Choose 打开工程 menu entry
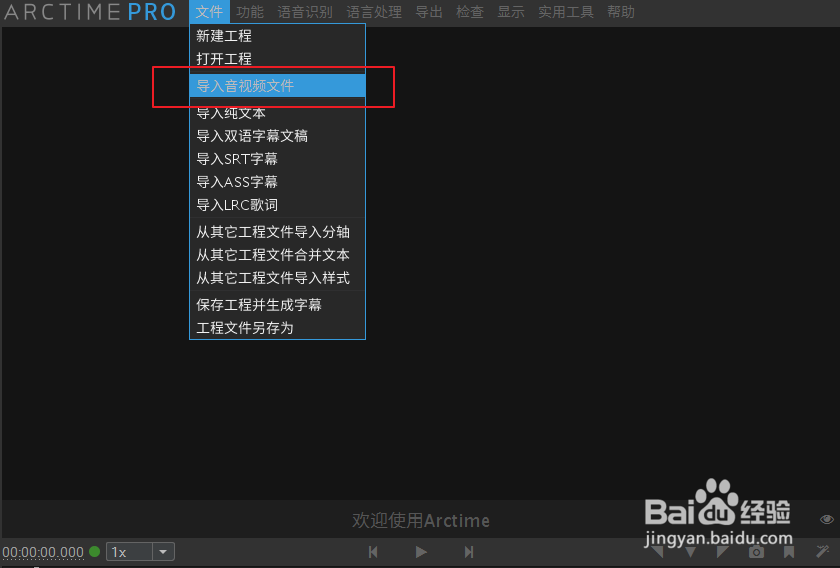This screenshot has height=568, width=840. pyautogui.click(x=278, y=59)
